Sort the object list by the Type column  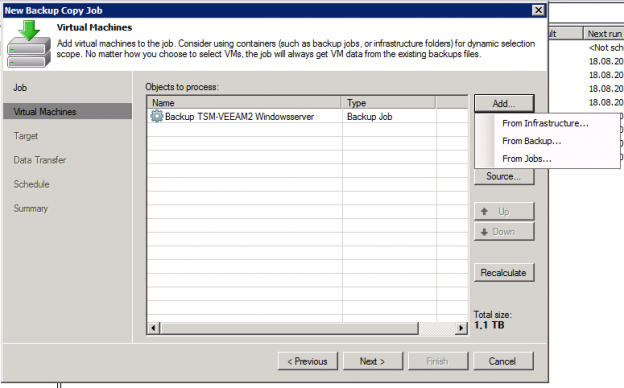pos(388,103)
